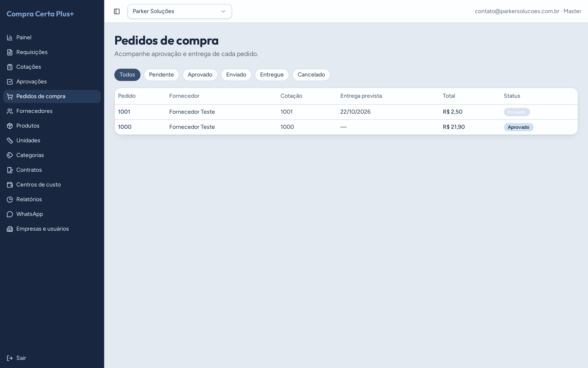Click the Sair logout icon
588x368 pixels.
click(x=10, y=358)
